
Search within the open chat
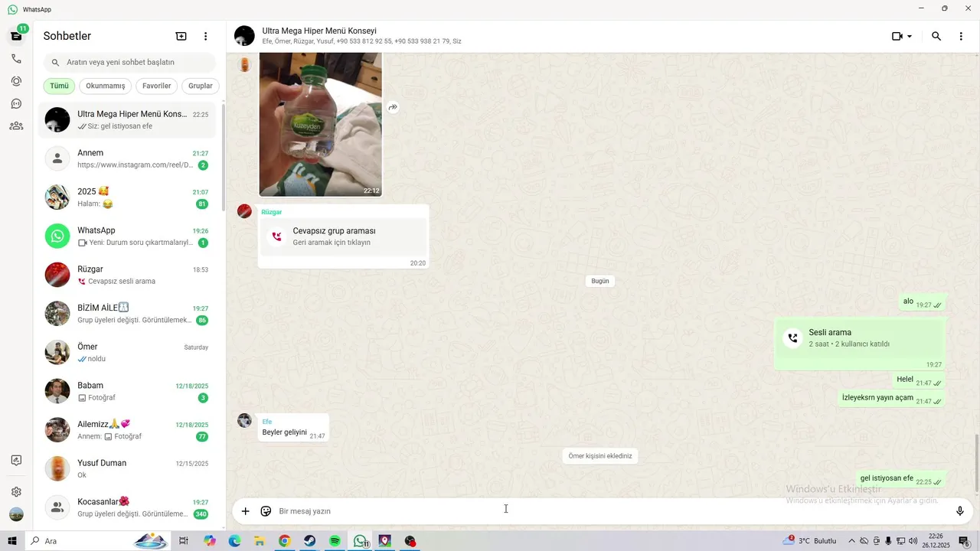(x=936, y=36)
